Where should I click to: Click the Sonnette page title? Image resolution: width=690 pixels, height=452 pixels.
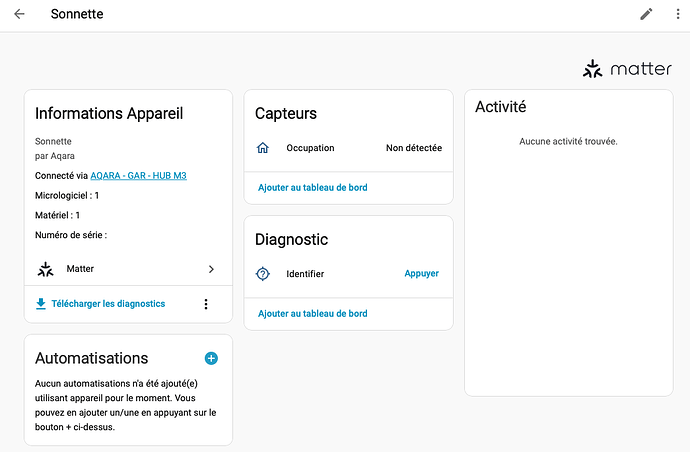tap(77, 15)
